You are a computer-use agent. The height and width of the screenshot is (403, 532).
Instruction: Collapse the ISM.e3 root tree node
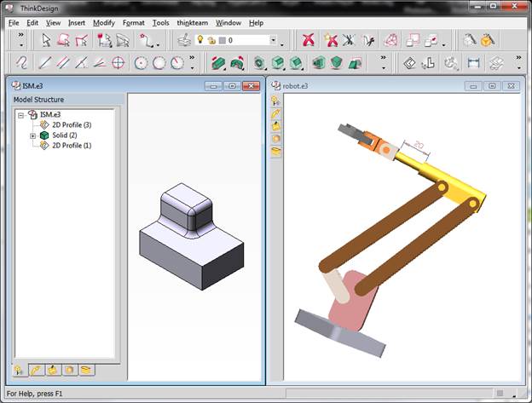[x=21, y=115]
